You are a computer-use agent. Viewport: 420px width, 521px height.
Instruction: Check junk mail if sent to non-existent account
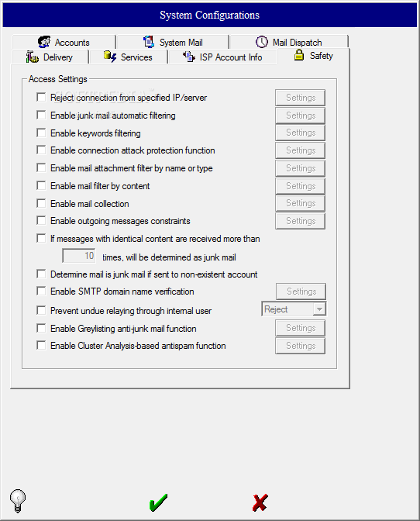pos(41,274)
